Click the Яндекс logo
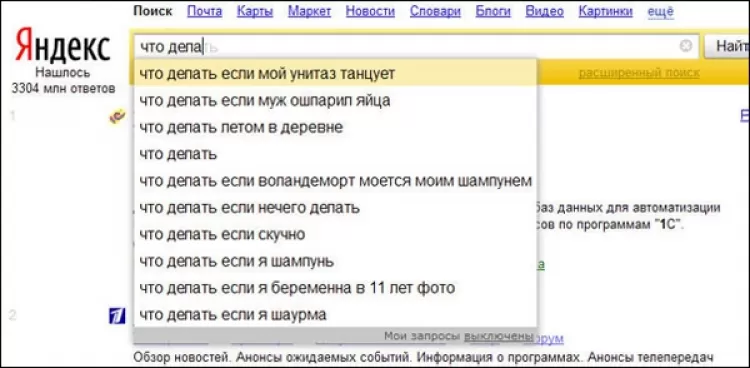The width and height of the screenshot is (750, 368). point(62,45)
